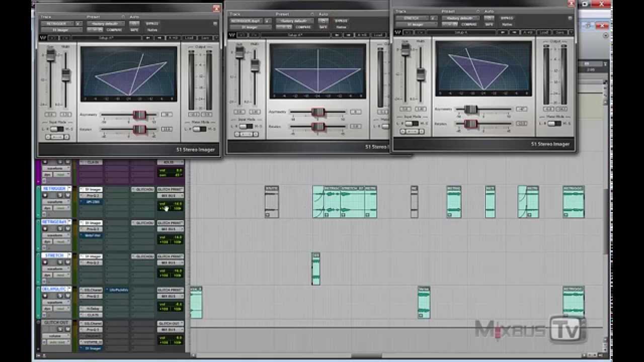Open GLITCH PRINT input selector on DELAYGLITC track
Image resolution: width=644 pixels, height=362 pixels.
[171, 290]
